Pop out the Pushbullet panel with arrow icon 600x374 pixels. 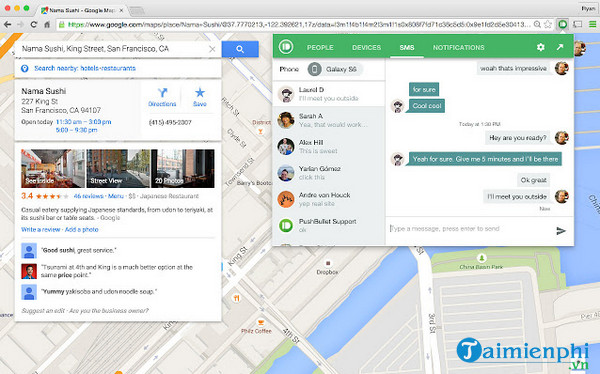pos(560,47)
